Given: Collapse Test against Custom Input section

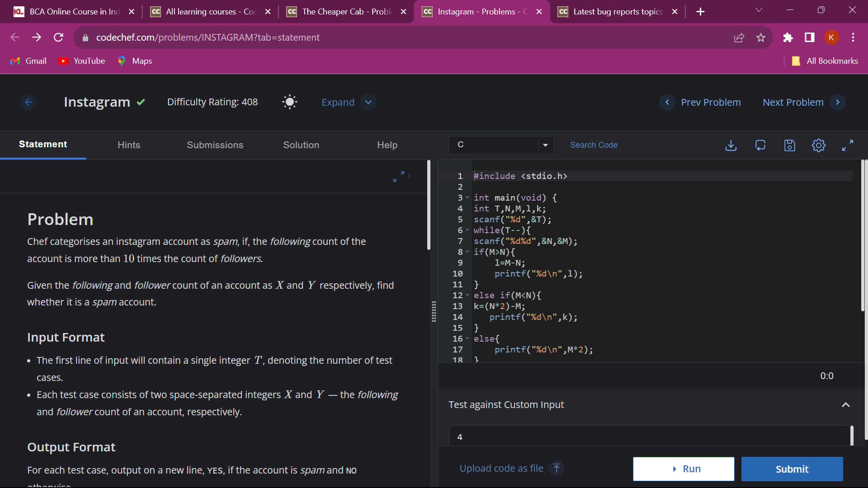Looking at the screenshot, I should coord(845,405).
